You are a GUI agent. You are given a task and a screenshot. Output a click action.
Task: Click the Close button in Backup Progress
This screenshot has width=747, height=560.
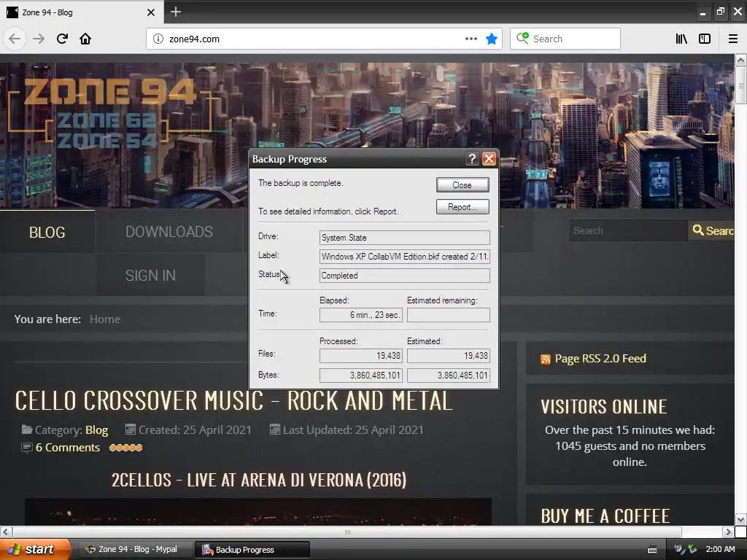pyautogui.click(x=462, y=184)
